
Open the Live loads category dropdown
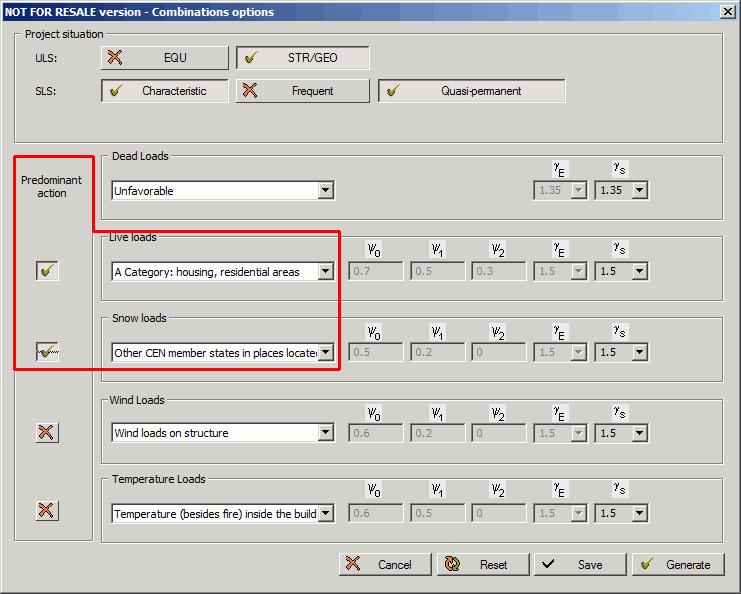[223, 272]
